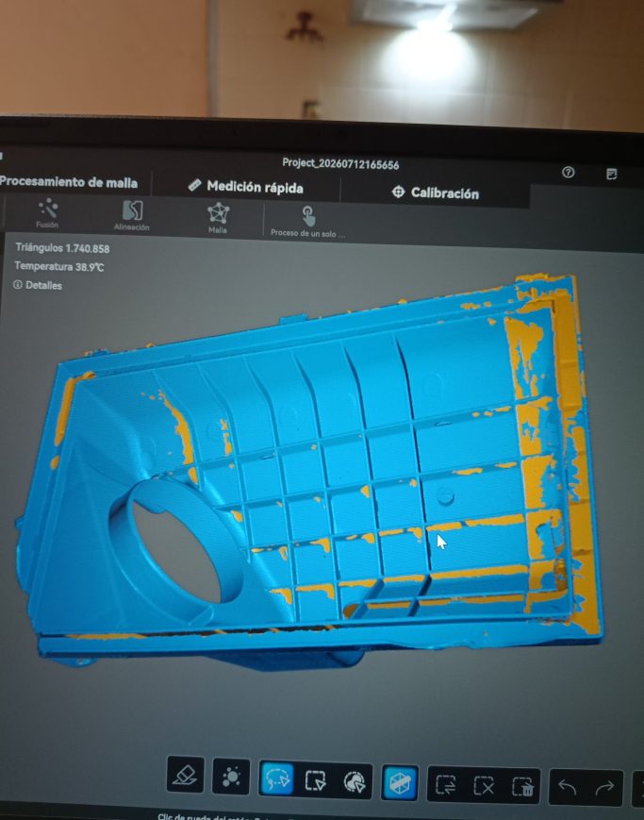Screen dimensions: 644x820
Task: Select the eraser tool in bottom toolbar
Action: 185,774
